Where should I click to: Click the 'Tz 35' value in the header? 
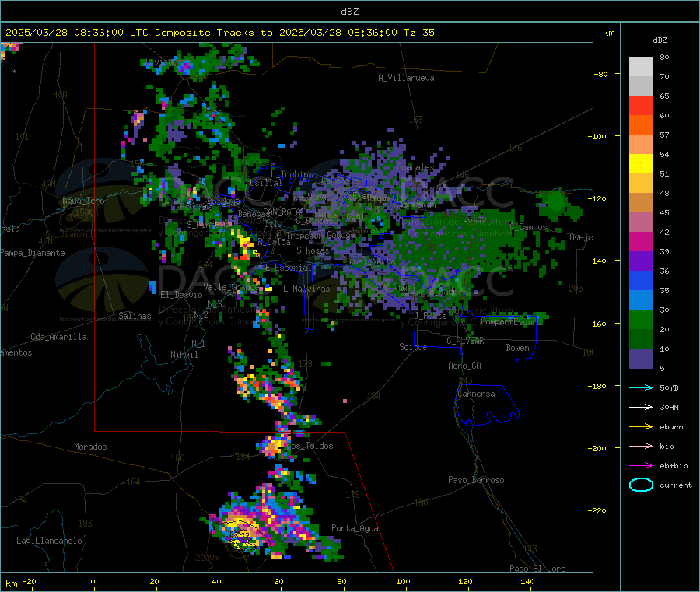point(418,33)
